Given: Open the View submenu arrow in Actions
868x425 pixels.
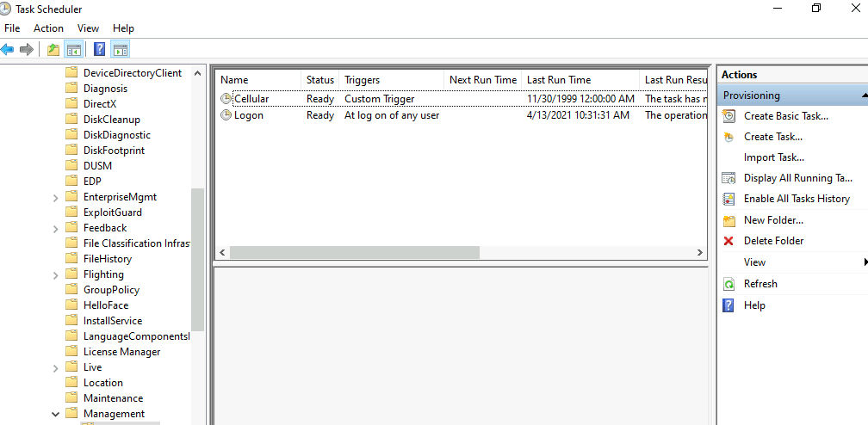Looking at the screenshot, I should [x=865, y=262].
